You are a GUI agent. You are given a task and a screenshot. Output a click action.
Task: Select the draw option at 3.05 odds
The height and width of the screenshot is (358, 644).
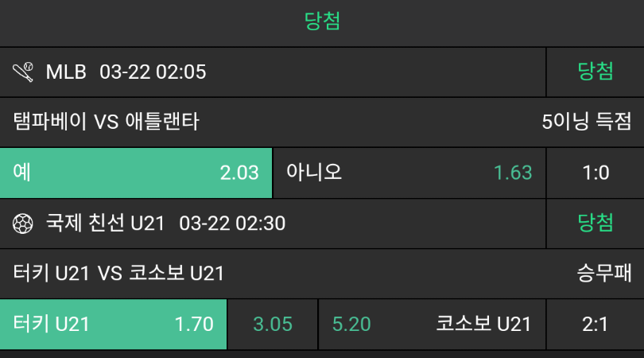273,324
